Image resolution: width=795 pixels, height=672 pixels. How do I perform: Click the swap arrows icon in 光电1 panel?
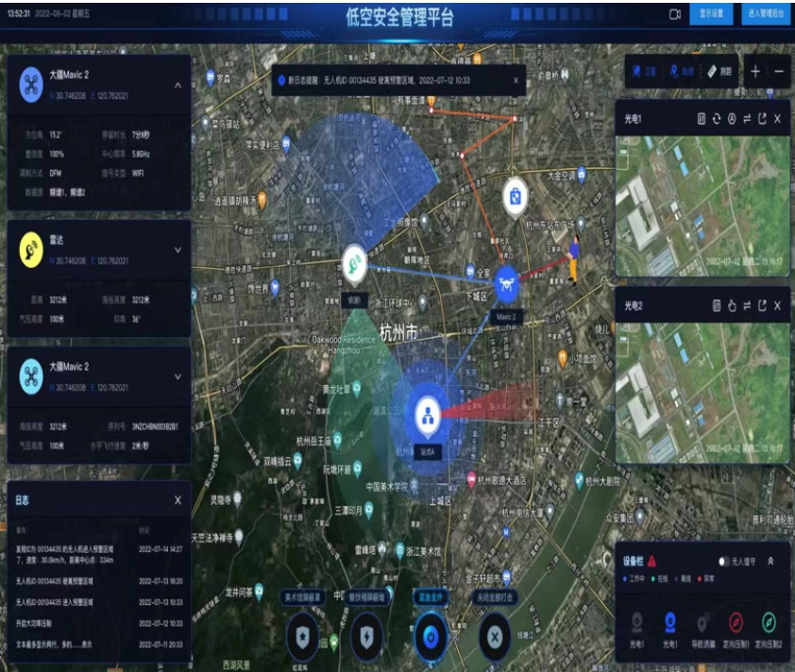(746, 119)
